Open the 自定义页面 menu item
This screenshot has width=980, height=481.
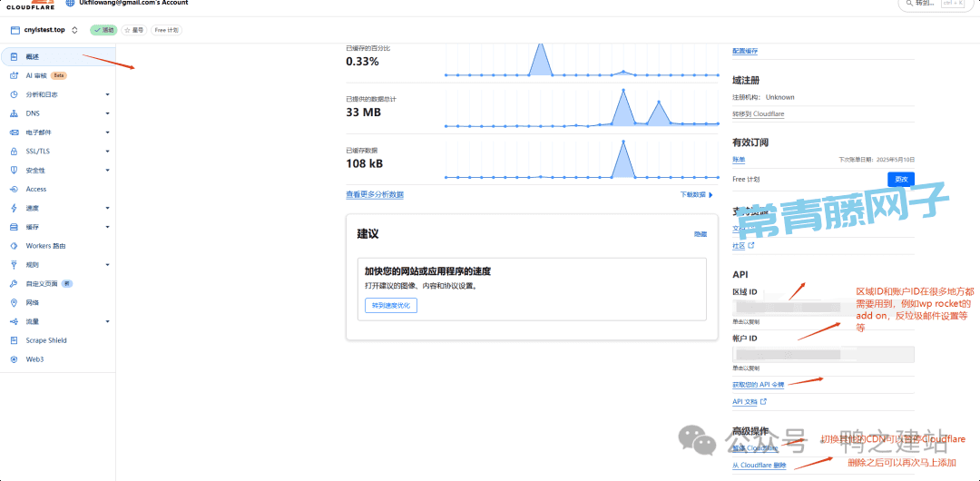(58, 283)
